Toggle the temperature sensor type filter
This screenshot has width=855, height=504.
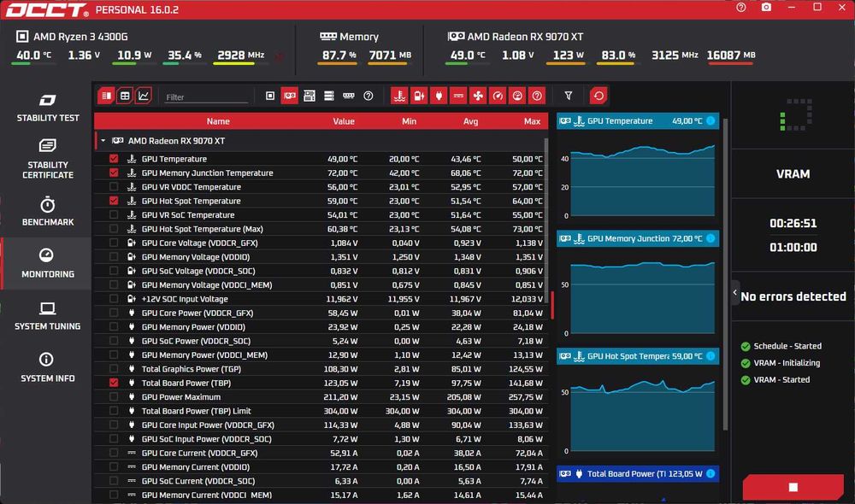point(399,96)
